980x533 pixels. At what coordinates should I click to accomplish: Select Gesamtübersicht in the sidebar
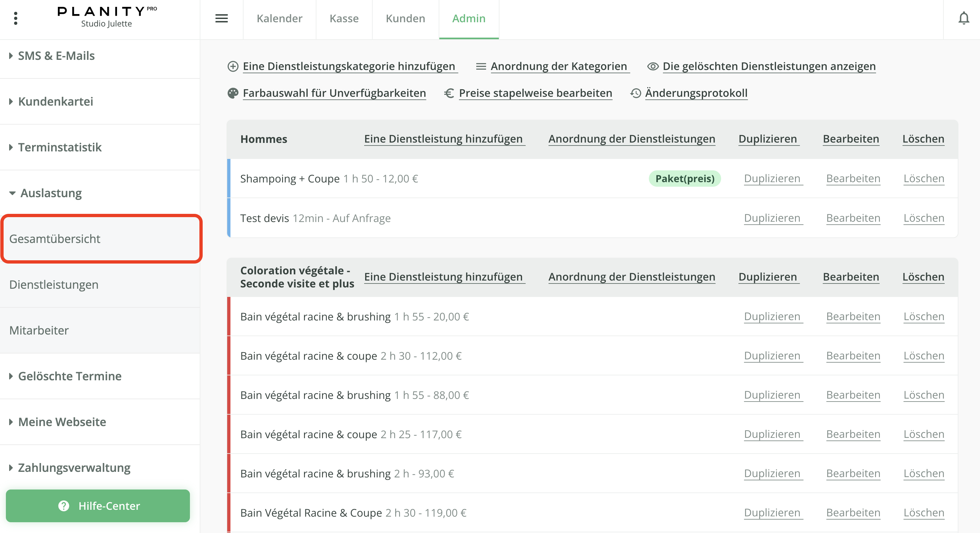55,238
